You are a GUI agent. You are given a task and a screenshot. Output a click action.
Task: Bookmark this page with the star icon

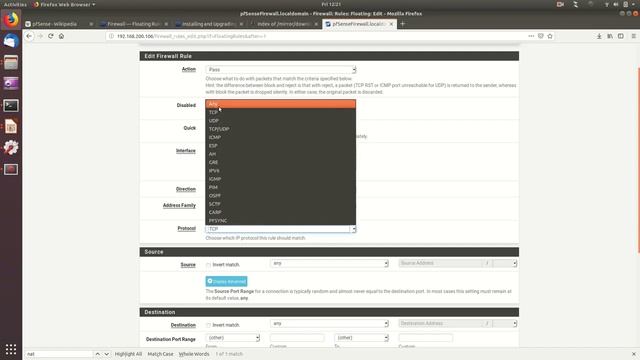[x=550, y=36]
